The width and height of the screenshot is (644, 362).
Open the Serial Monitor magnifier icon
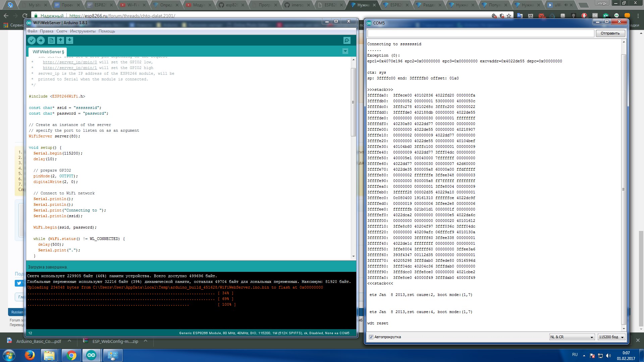coord(347,41)
